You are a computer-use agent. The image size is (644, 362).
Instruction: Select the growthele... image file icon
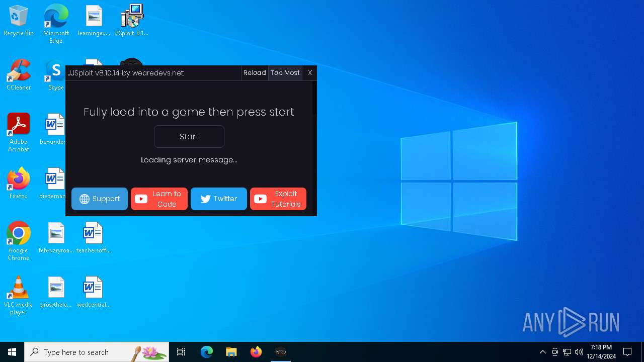pyautogui.click(x=56, y=293)
